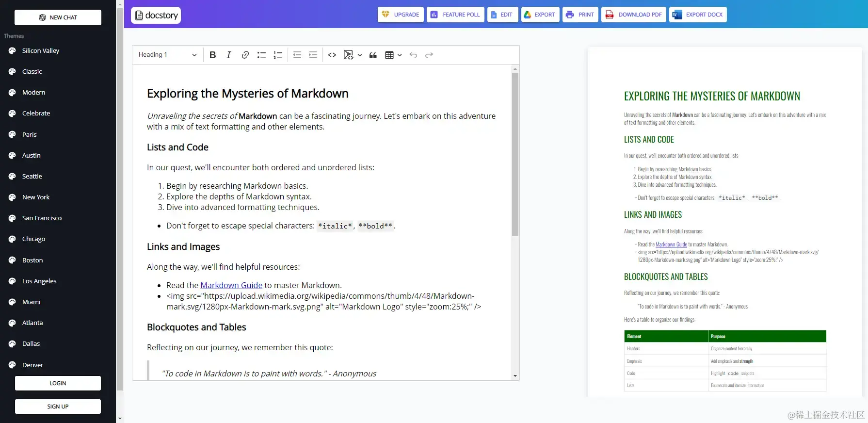Image resolution: width=868 pixels, height=423 pixels.
Task: Print the document
Action: 580,15
